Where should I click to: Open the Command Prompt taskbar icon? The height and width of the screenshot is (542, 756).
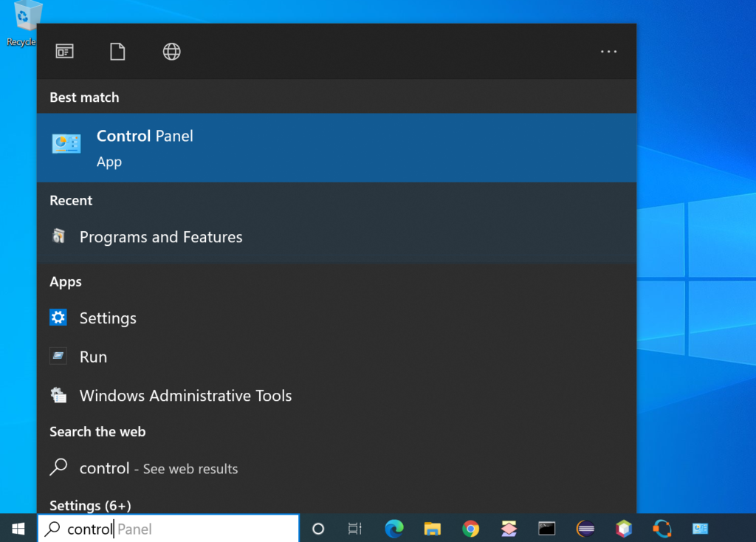pos(546,529)
